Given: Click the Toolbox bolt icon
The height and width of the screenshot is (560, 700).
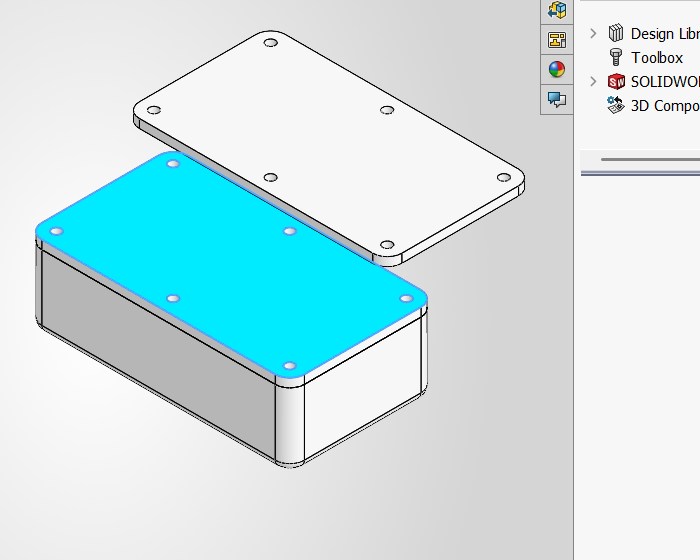Looking at the screenshot, I should (616, 58).
